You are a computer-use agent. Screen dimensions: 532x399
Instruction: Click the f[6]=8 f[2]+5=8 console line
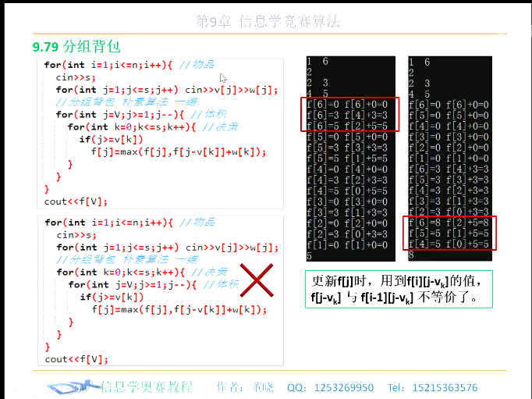pyautogui.click(x=449, y=223)
